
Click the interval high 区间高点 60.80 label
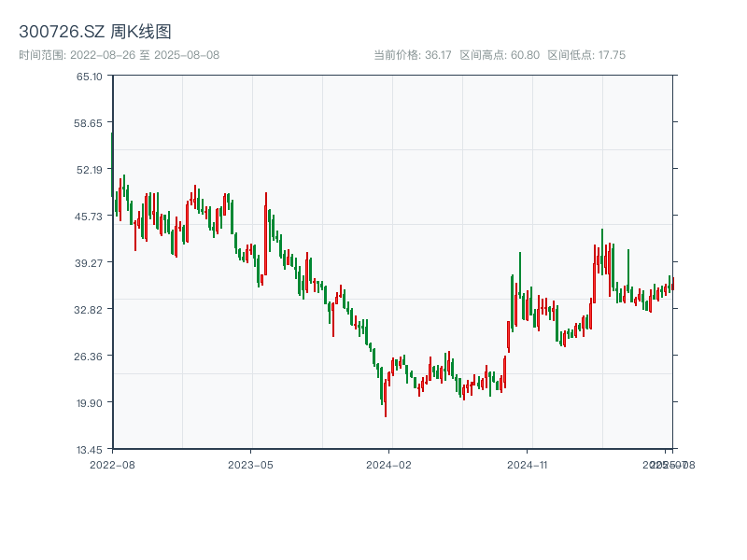point(500,55)
